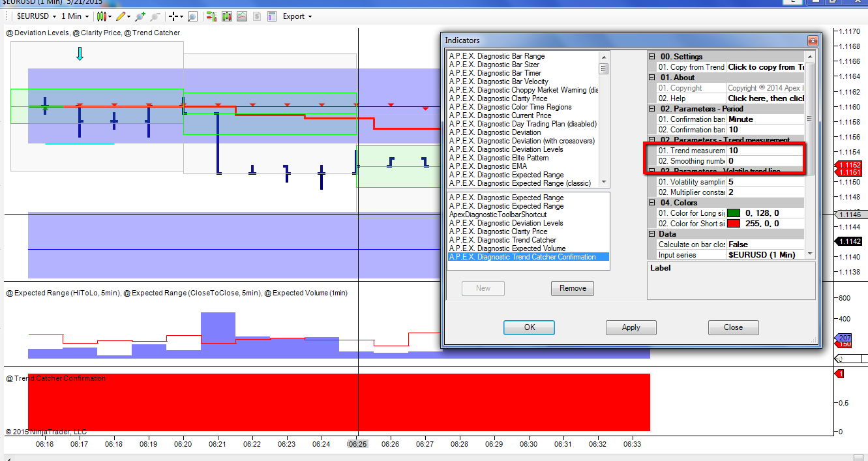Select 'A.P.E.X. Diagnostic Bar Sizer'
Screen dimensions: 868x461
[494, 65]
